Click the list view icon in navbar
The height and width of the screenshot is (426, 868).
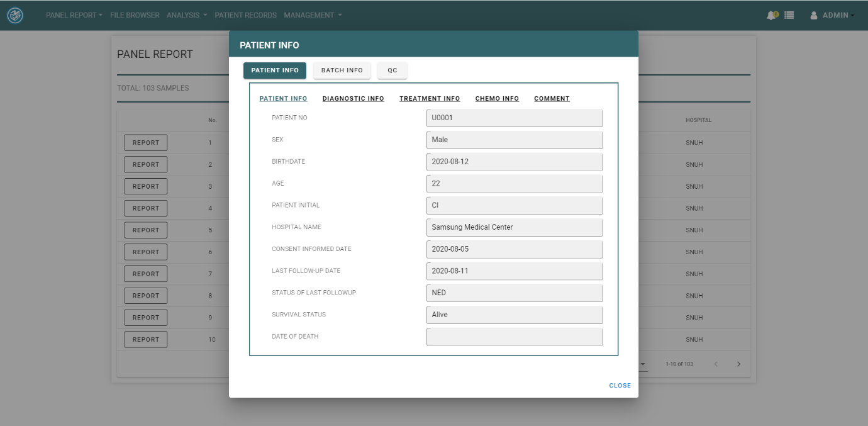tap(789, 15)
